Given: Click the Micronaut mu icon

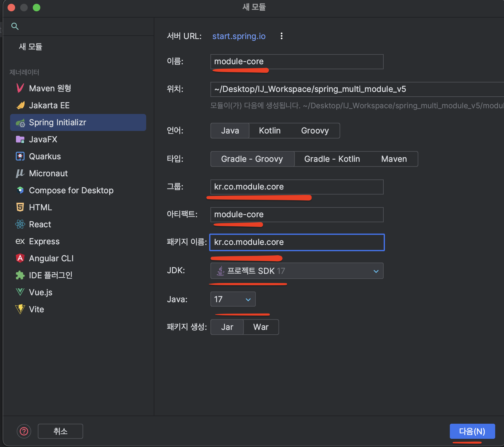Looking at the screenshot, I should (20, 173).
